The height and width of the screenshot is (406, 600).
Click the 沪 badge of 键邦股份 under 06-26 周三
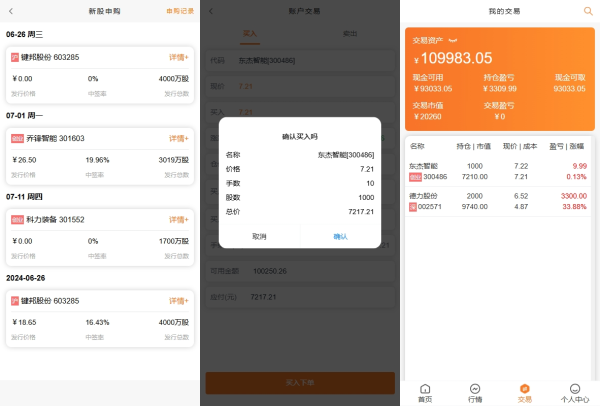pyautogui.click(x=15, y=57)
